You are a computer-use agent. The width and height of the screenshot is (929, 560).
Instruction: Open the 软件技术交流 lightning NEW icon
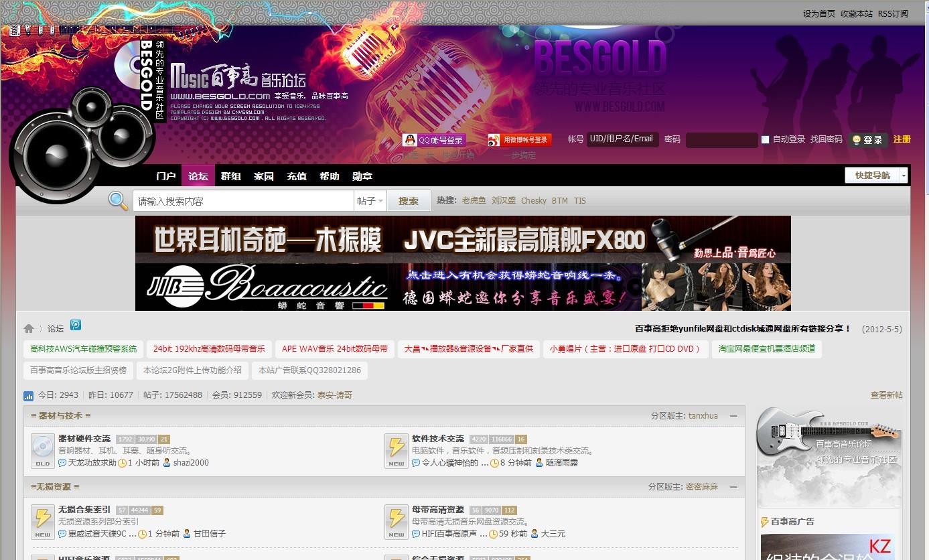click(397, 451)
